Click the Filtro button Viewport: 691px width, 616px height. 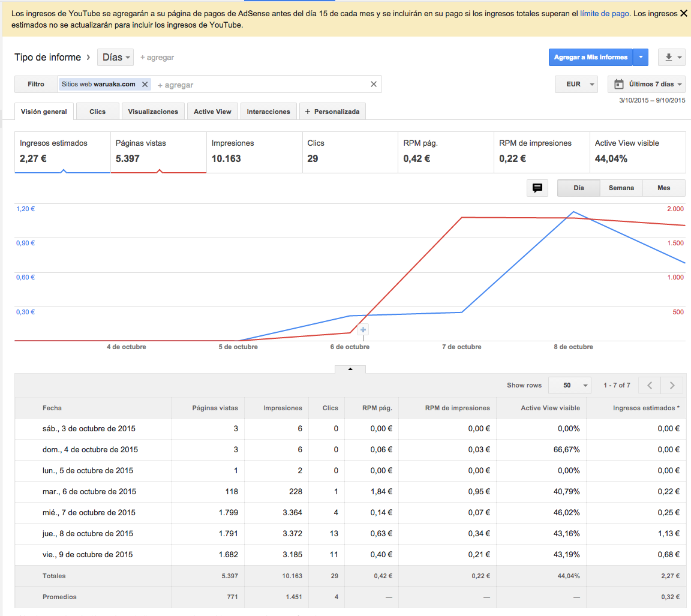(36, 84)
